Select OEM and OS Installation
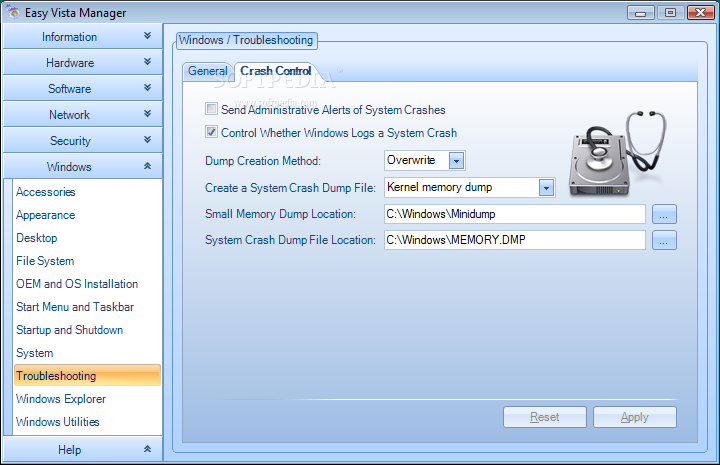Screen dimensions: 720x465 click(x=77, y=284)
